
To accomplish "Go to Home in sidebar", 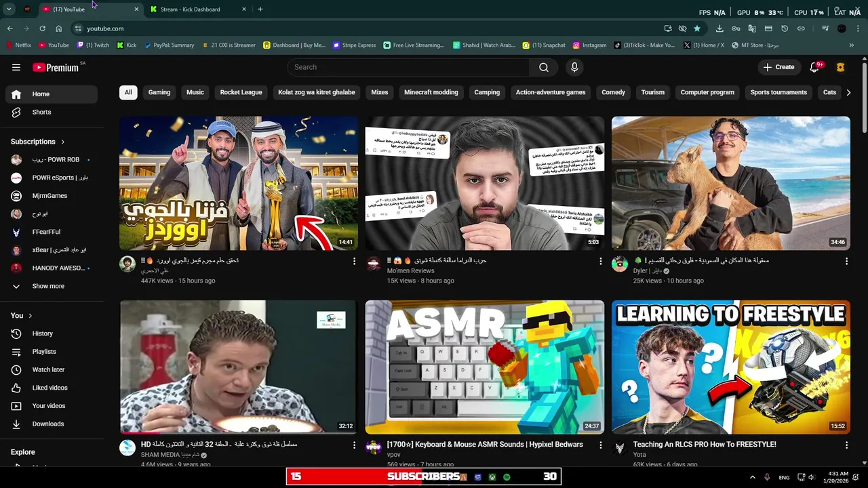I will point(52,94).
